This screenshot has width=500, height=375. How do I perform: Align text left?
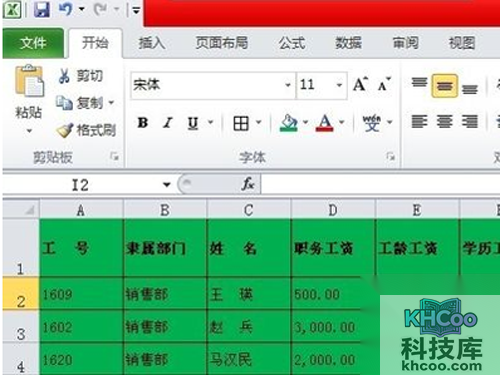tap(419, 121)
